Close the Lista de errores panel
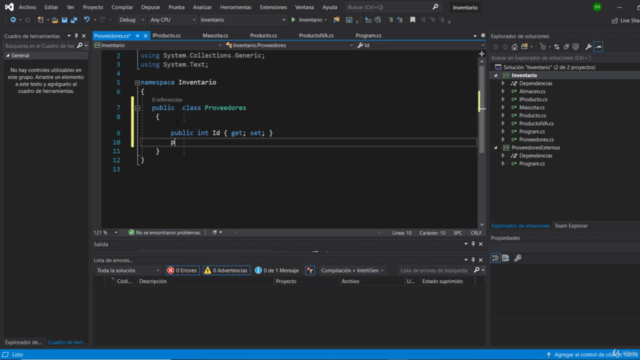640x360 pixels. point(481,260)
